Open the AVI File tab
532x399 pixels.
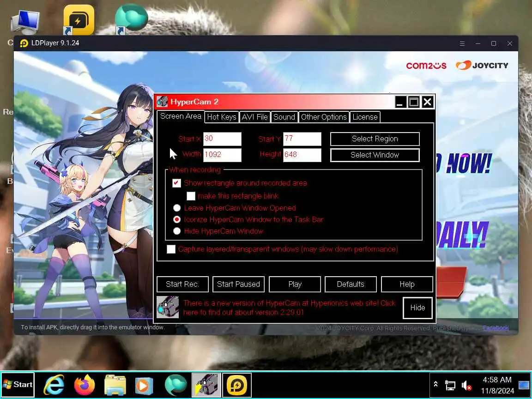tap(254, 117)
